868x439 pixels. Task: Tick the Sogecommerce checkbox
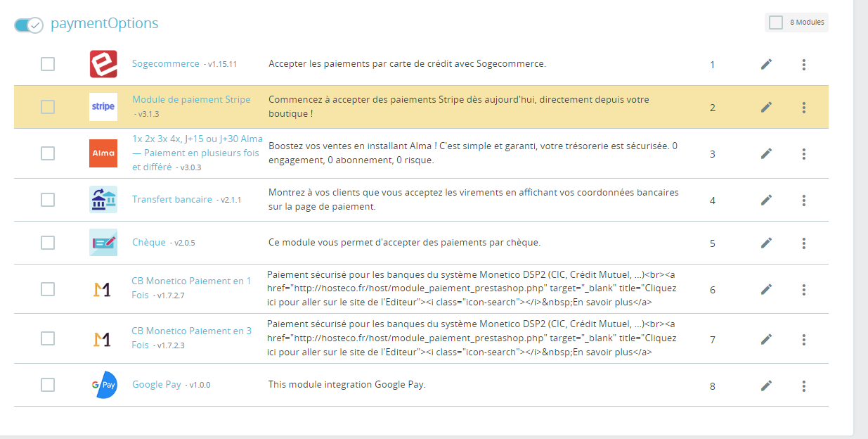click(47, 64)
